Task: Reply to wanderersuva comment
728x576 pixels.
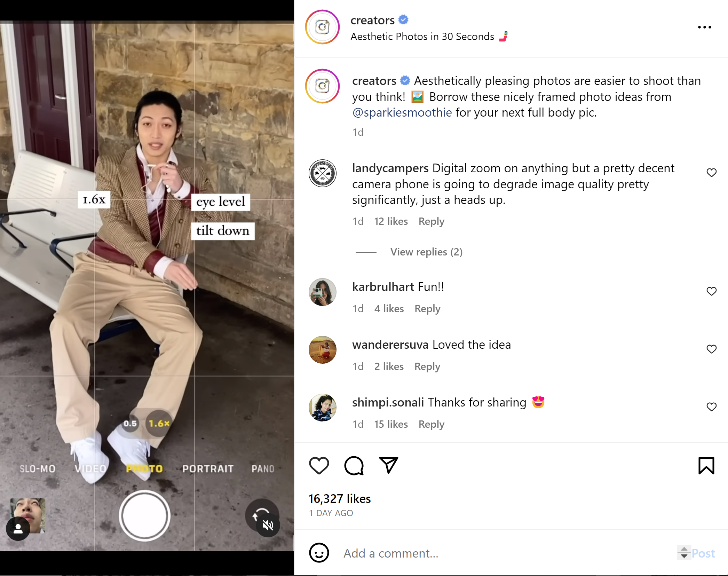Action: pyautogui.click(x=427, y=366)
